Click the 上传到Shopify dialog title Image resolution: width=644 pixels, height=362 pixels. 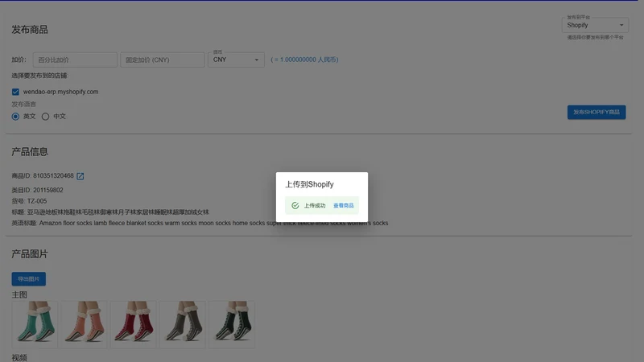point(310,184)
